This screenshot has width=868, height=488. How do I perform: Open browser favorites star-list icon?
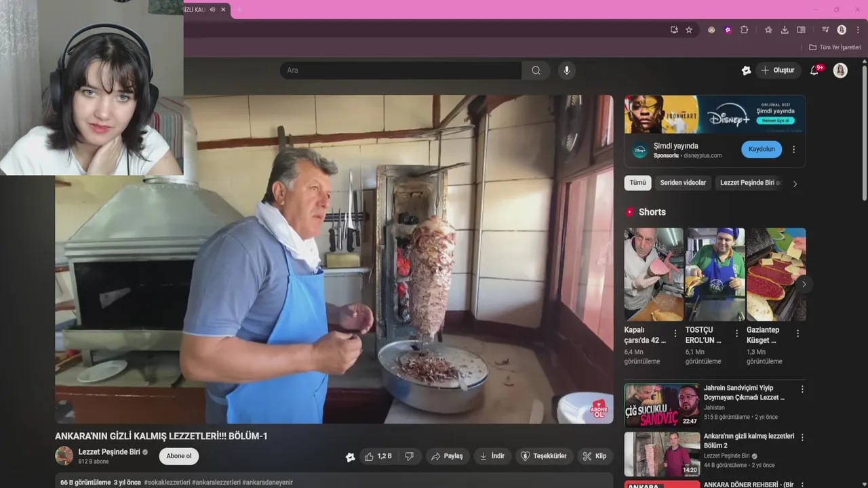(768, 30)
